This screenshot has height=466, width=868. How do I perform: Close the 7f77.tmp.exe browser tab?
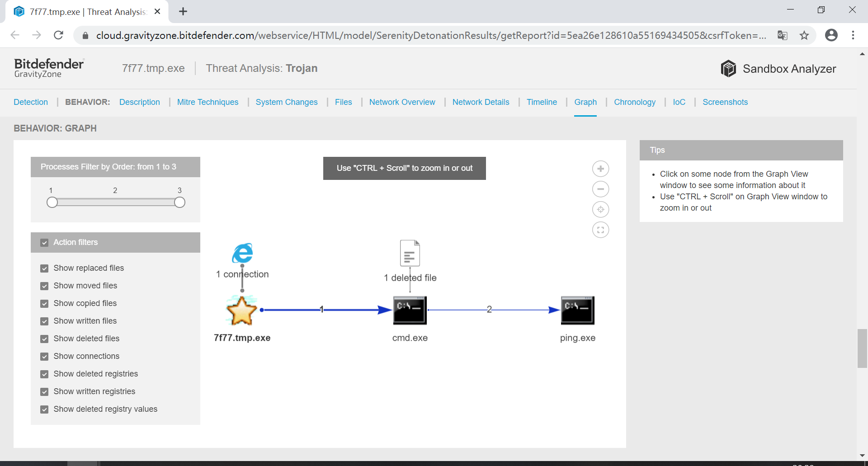157,12
